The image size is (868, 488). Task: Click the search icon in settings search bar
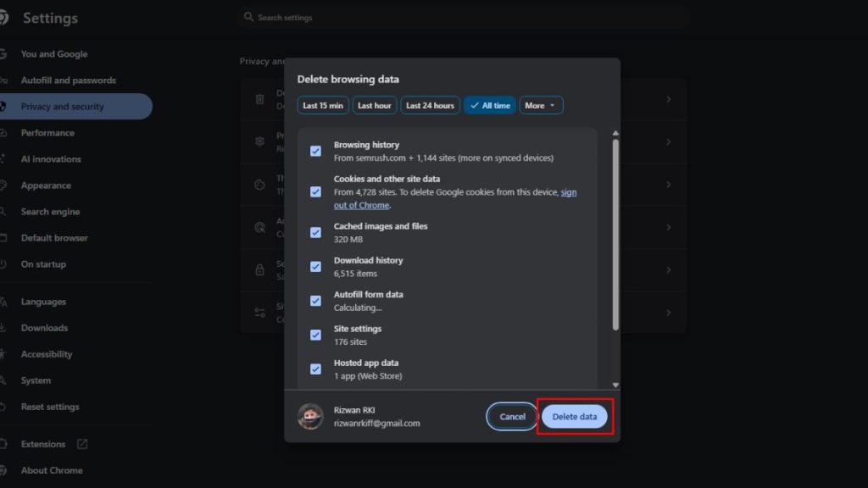click(x=248, y=17)
